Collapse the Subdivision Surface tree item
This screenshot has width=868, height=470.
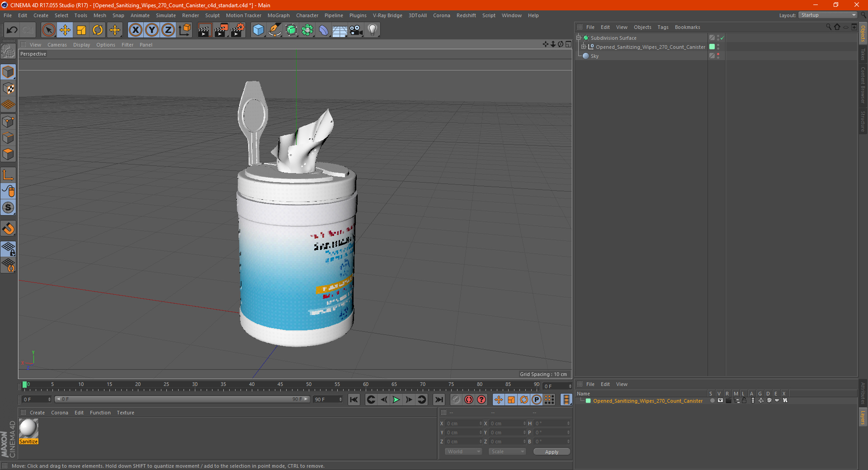[578, 38]
